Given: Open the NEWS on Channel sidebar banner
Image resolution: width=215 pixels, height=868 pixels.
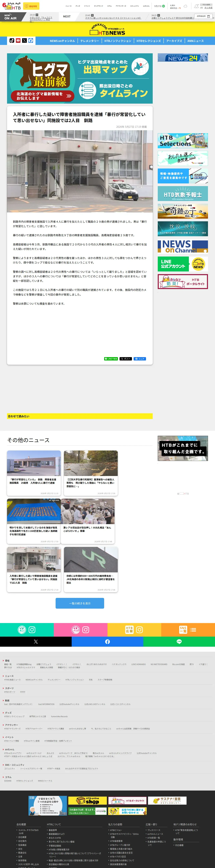Looking at the screenshot, I should pos(183,246).
